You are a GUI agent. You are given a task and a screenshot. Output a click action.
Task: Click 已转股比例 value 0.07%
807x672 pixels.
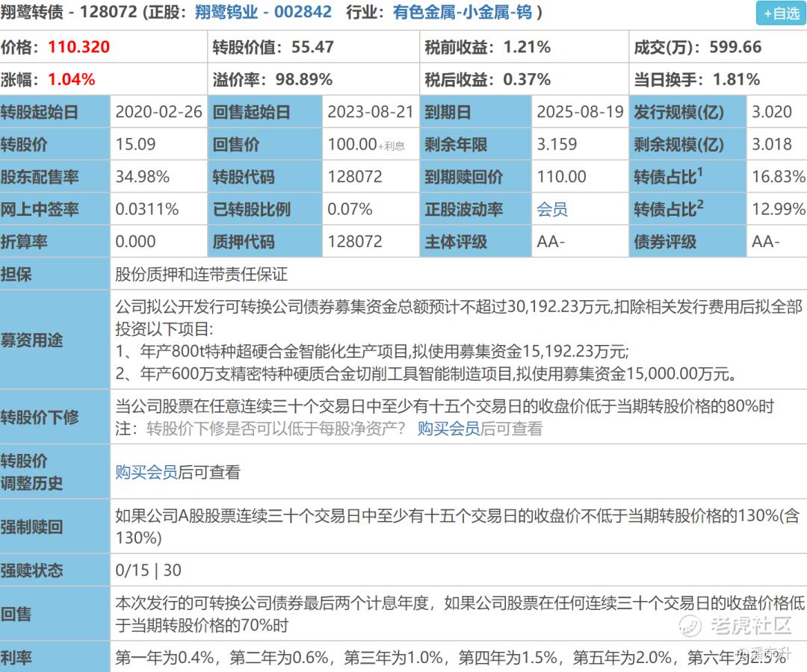[350, 209]
